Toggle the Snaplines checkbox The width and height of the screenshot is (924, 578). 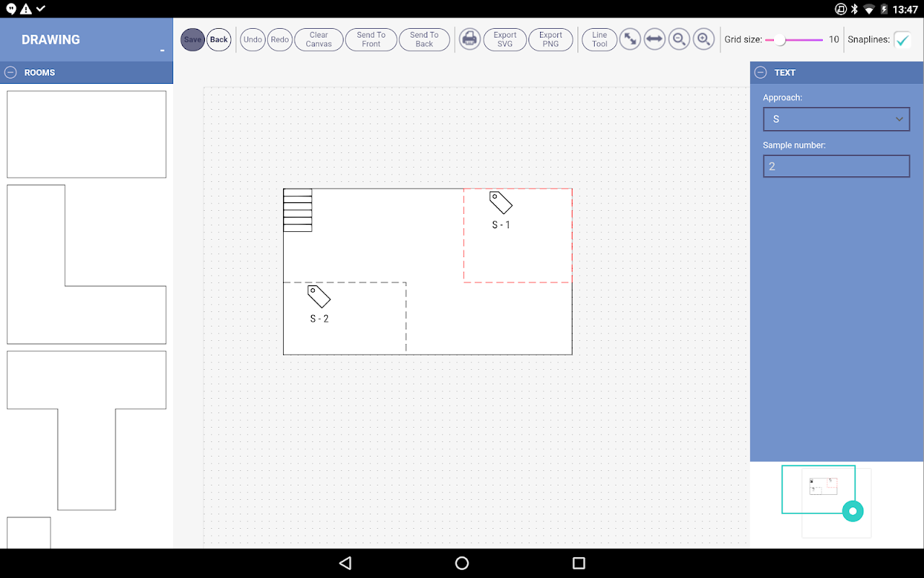[x=902, y=40]
